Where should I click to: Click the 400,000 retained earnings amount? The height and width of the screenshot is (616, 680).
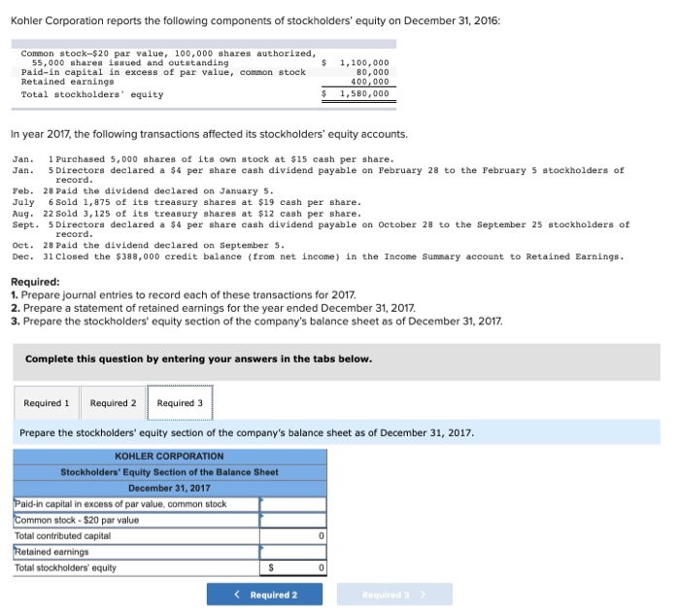pyautogui.click(x=370, y=82)
